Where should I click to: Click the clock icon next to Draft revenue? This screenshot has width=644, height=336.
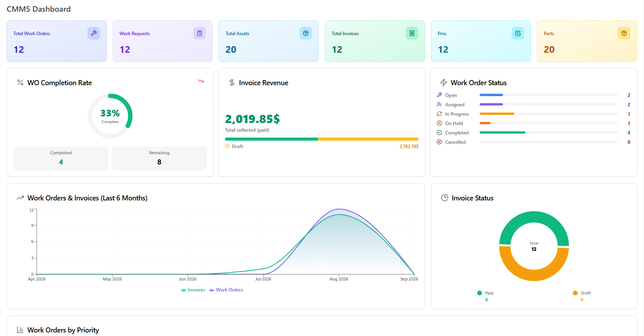click(x=227, y=146)
